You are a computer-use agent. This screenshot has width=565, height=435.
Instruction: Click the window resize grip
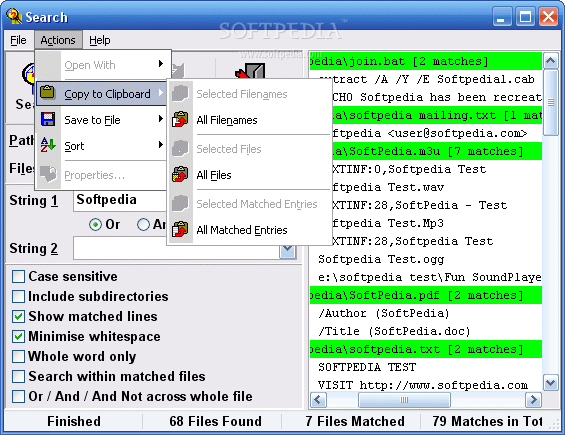(554, 424)
